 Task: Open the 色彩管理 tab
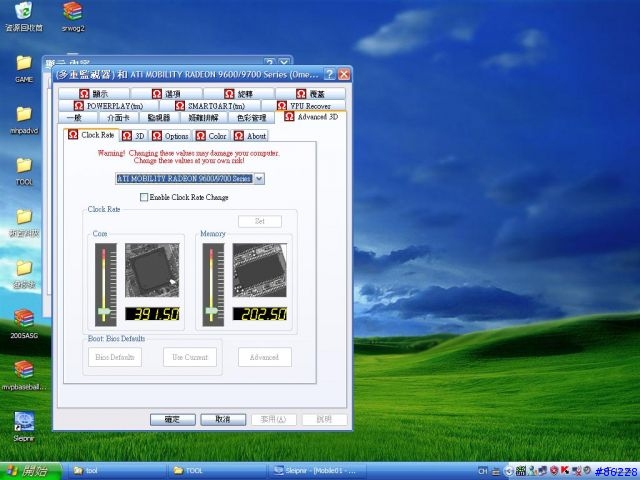[252, 118]
